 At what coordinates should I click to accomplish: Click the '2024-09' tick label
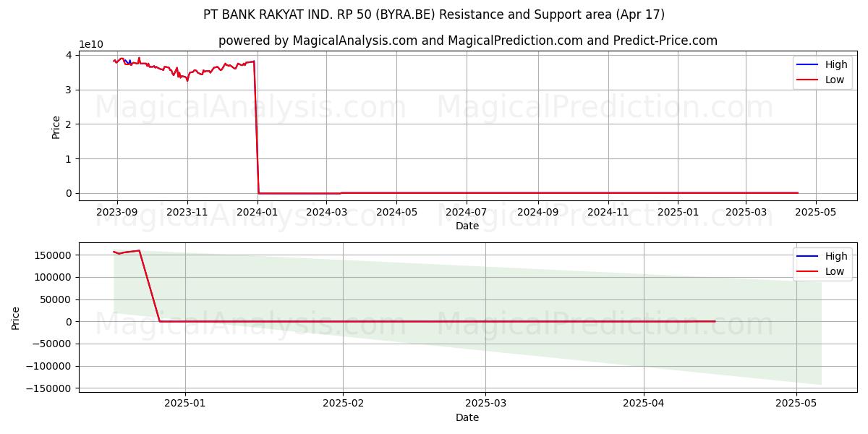(x=538, y=212)
